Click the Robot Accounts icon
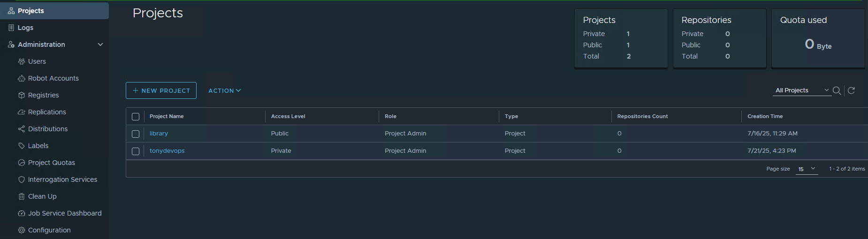868x239 pixels. tap(21, 78)
